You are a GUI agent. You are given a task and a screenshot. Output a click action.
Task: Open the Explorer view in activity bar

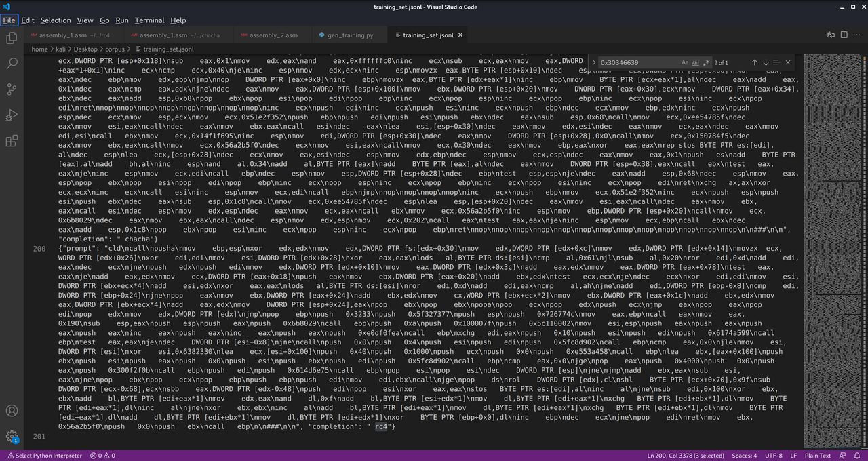(12, 38)
